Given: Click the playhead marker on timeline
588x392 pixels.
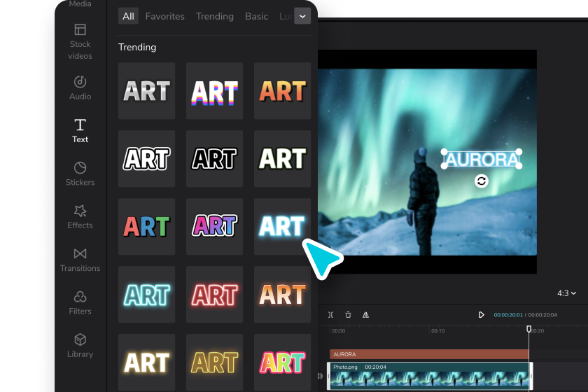Looking at the screenshot, I should point(528,329).
